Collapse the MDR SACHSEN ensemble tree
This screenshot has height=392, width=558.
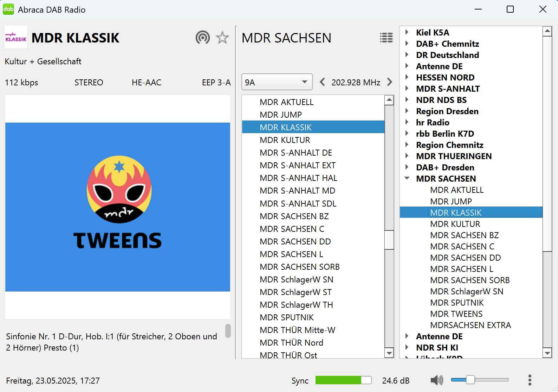coord(407,178)
